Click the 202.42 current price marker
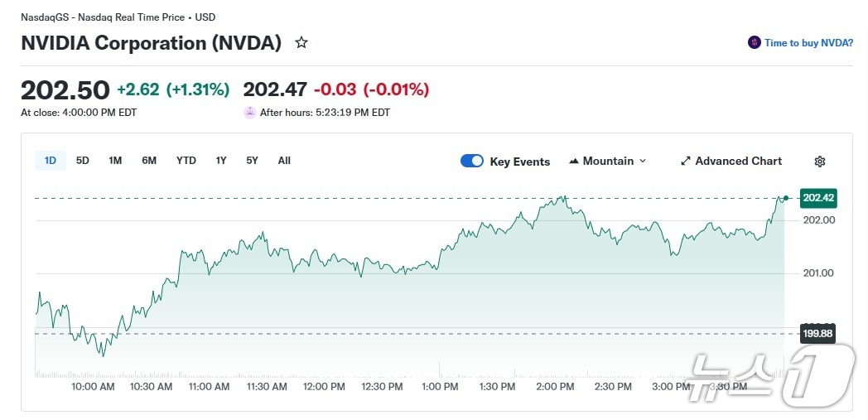868x420 pixels. [x=818, y=198]
